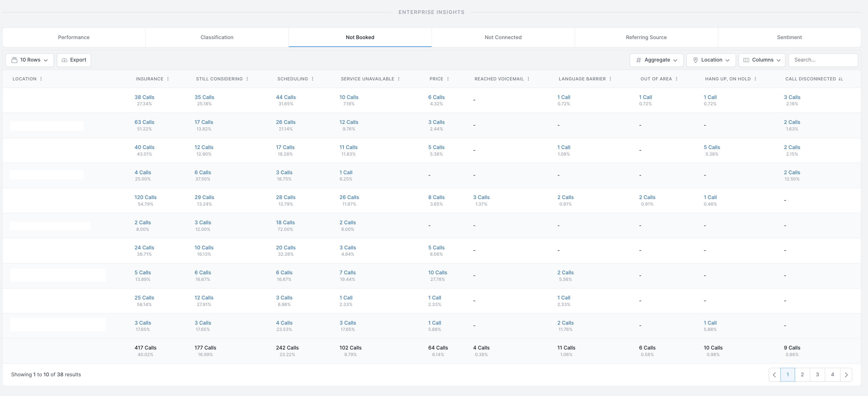The height and width of the screenshot is (396, 868).
Task: Expand the Aggregate dropdown
Action: (x=656, y=60)
